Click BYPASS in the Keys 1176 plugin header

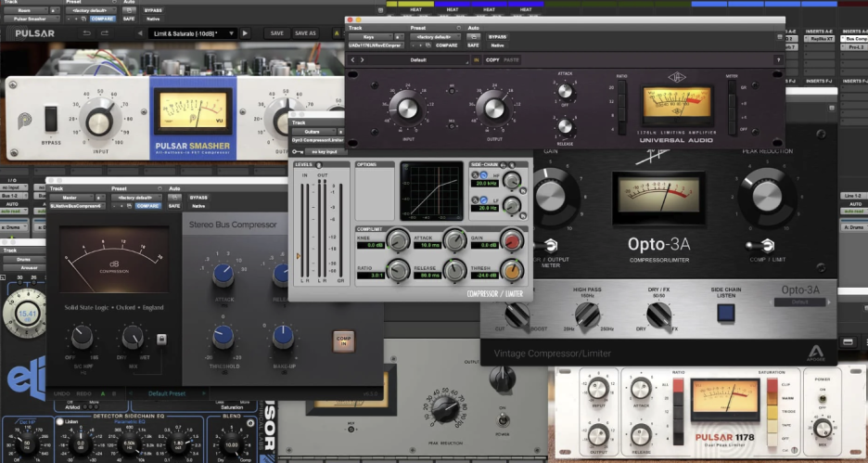pos(497,37)
